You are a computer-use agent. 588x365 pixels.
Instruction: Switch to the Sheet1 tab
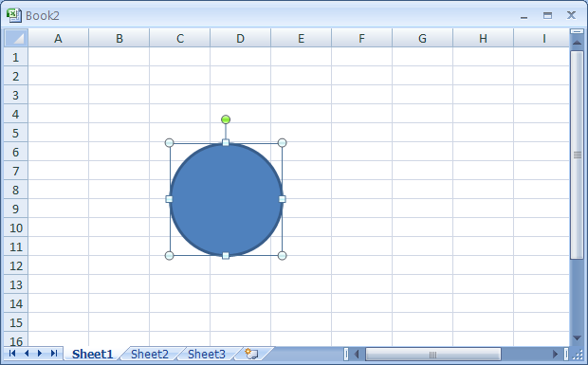[92, 354]
